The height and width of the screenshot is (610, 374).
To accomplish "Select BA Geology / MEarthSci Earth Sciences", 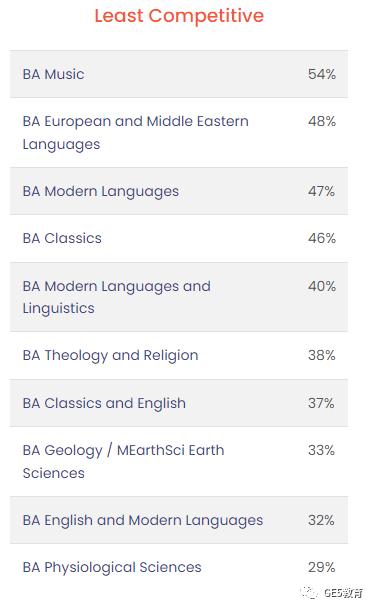I will click(x=179, y=461).
